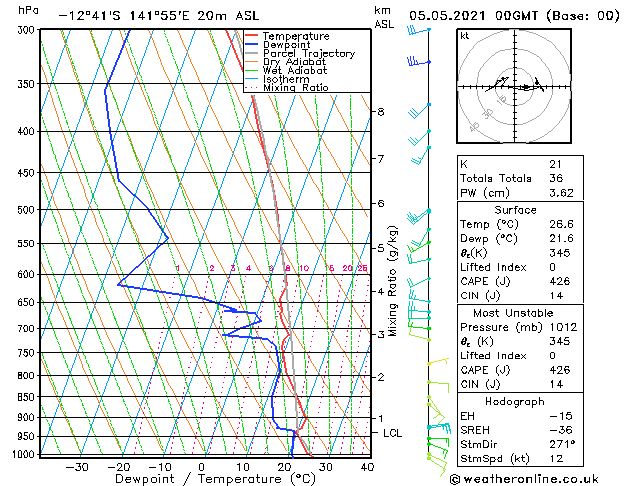Click the CAPE value in Surface table
The width and height of the screenshot is (629, 486).
click(x=560, y=281)
